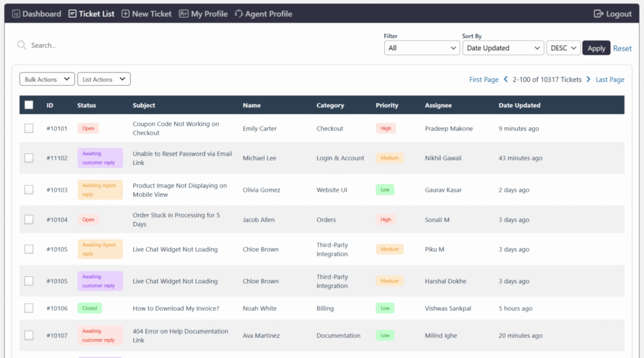The width and height of the screenshot is (644, 358).
Task: Click the Reset link
Action: [x=622, y=48]
